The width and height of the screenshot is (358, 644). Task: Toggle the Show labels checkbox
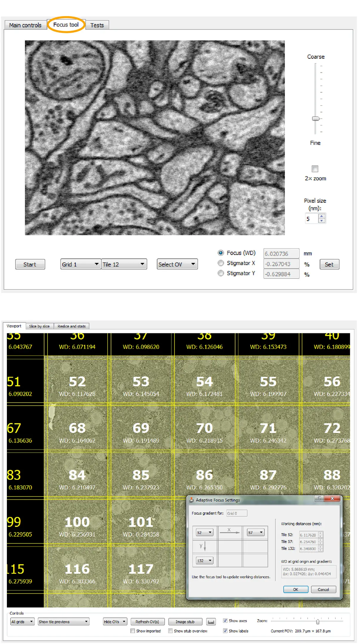[x=225, y=631]
